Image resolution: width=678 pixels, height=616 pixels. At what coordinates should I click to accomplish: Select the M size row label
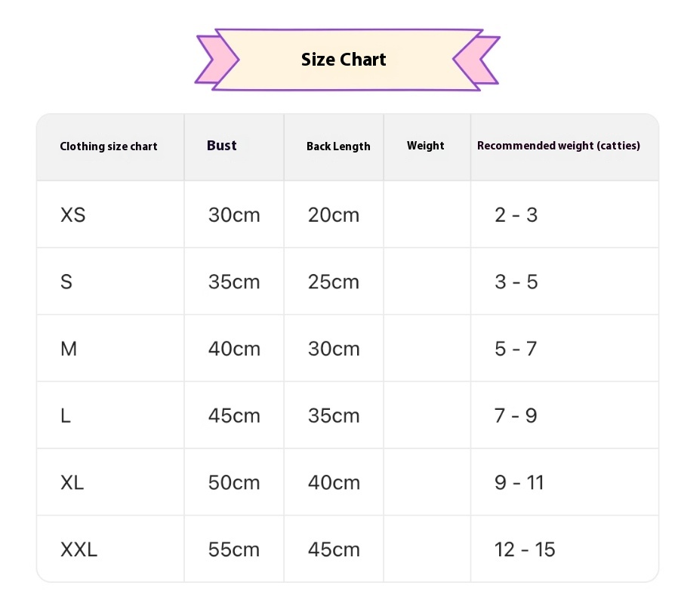pos(69,349)
